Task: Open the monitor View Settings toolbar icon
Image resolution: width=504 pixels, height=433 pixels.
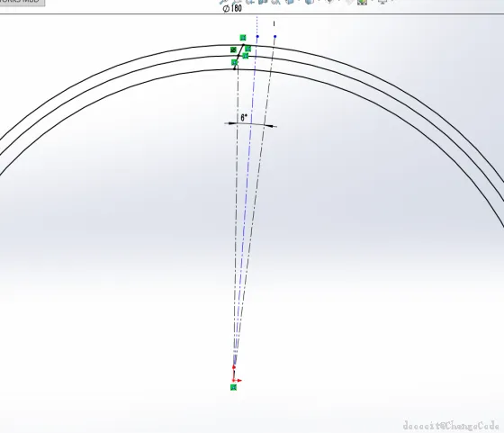Action: (382, 2)
